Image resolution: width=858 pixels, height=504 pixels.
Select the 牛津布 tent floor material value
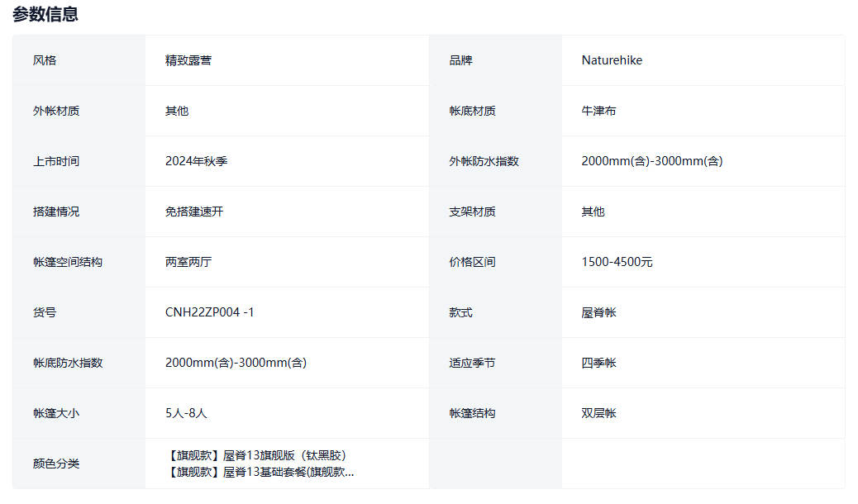[x=598, y=111]
